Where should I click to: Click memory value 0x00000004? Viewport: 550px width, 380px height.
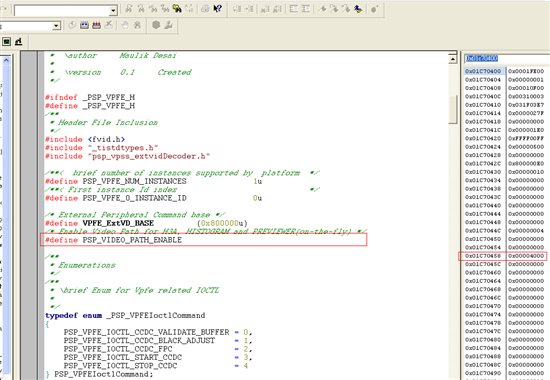[526, 231]
